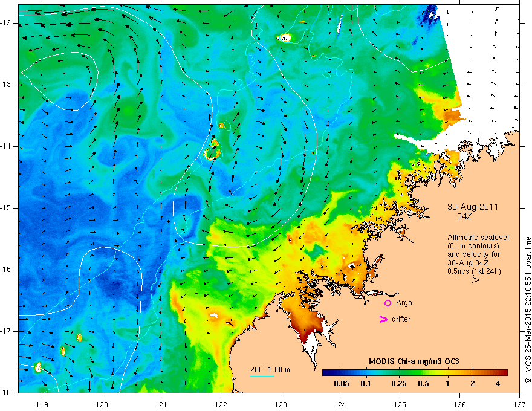Click the colorbar tick label '0.25'
This screenshot has height=411, width=532.
[398, 384]
